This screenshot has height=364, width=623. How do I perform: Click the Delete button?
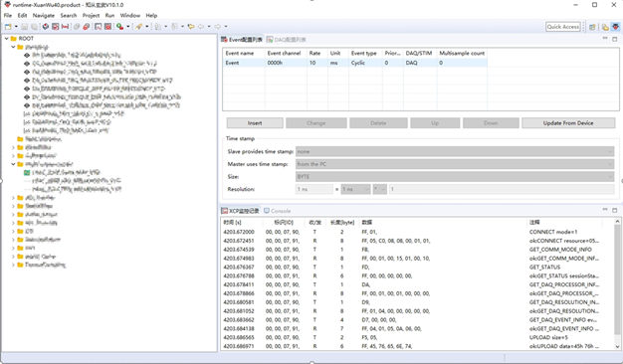point(378,123)
